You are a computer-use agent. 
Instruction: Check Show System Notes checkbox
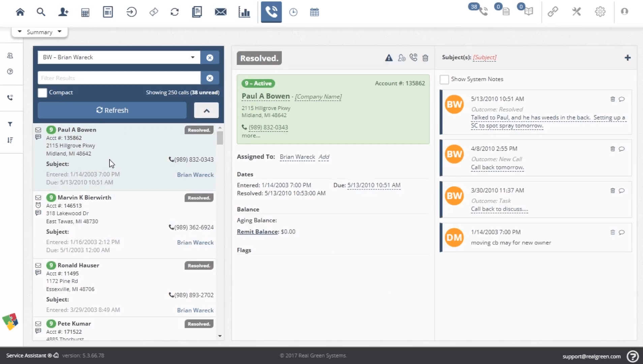coord(444,79)
